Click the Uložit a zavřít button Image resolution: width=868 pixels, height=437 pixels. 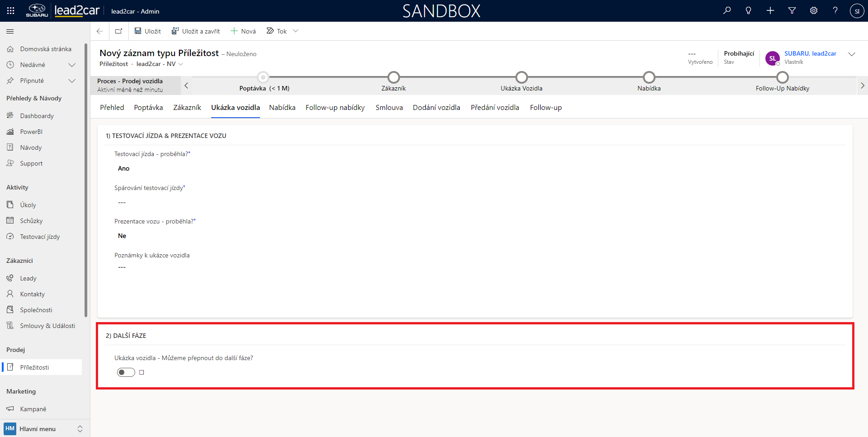tap(196, 31)
